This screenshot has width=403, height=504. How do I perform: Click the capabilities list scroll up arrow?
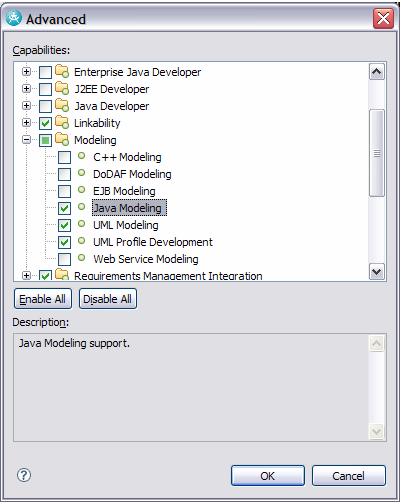tap(377, 72)
